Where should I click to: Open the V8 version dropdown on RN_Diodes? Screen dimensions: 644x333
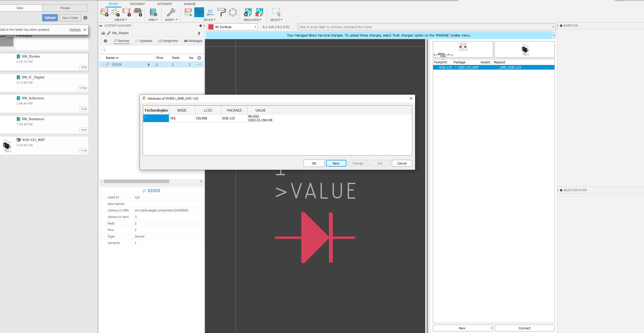tap(83, 67)
